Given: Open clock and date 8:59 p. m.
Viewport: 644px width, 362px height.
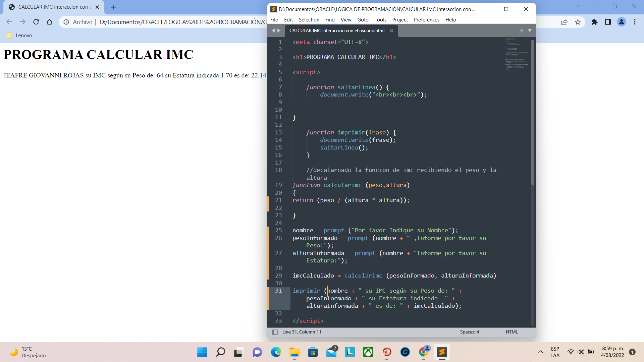Looking at the screenshot, I should click(612, 352).
